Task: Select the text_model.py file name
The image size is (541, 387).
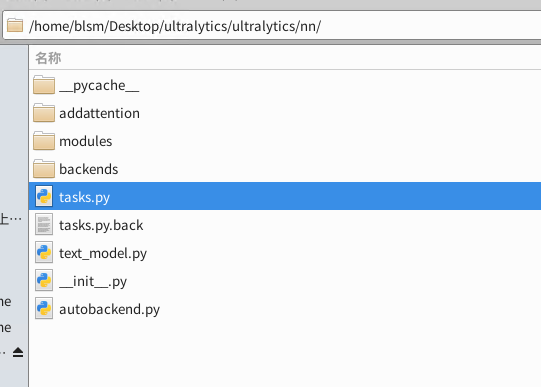Action: 103,254
